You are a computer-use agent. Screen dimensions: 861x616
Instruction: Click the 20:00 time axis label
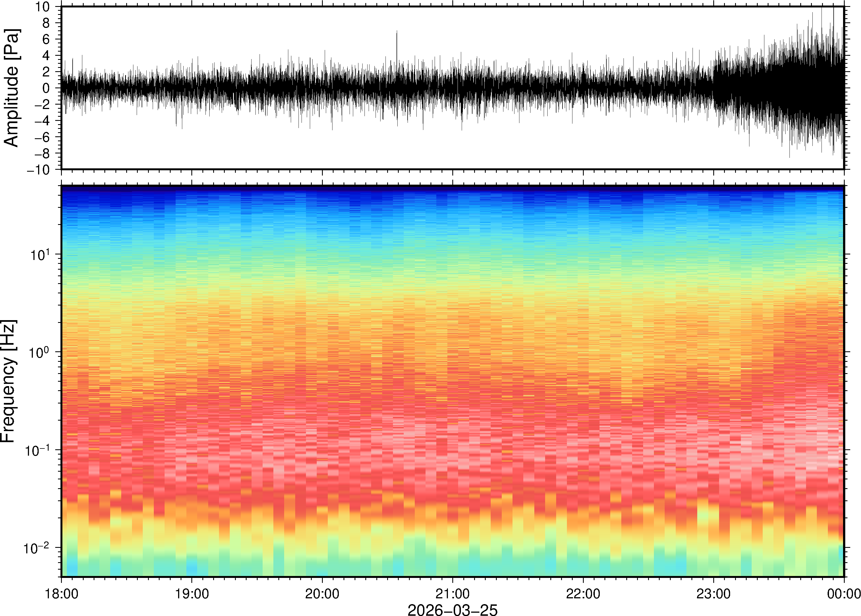[x=322, y=594]
